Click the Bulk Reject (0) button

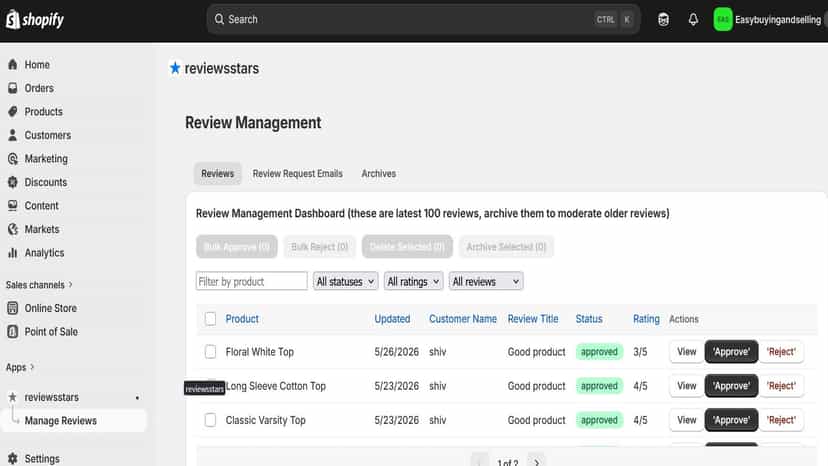[x=319, y=247]
